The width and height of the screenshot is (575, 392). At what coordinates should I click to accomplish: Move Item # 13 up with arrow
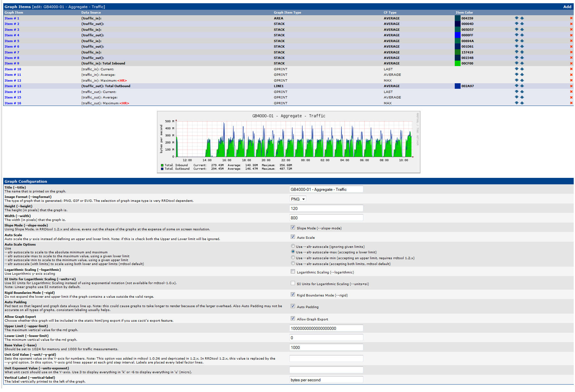(522, 86)
